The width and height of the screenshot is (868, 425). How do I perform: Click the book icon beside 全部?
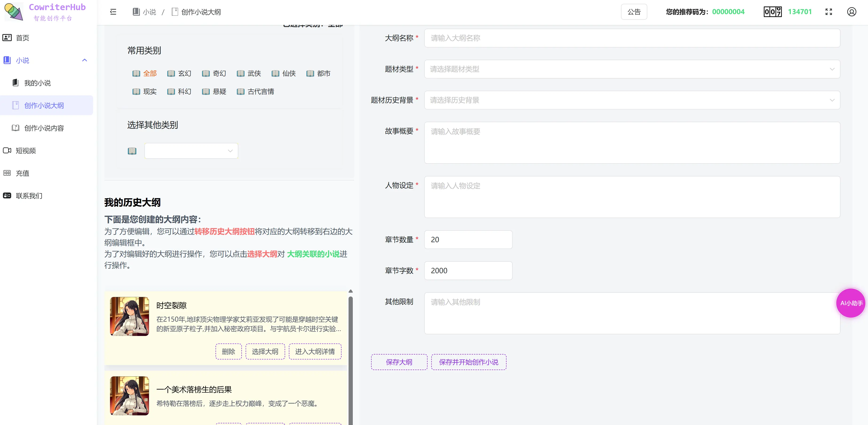[136, 73]
